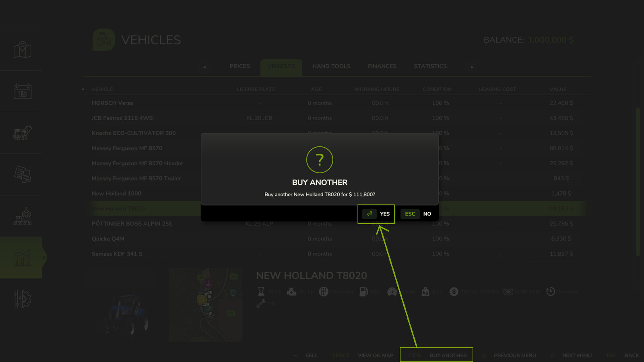The image size is (644, 362).
Task: Confirm purchase with the YES button
Action: pos(376,214)
